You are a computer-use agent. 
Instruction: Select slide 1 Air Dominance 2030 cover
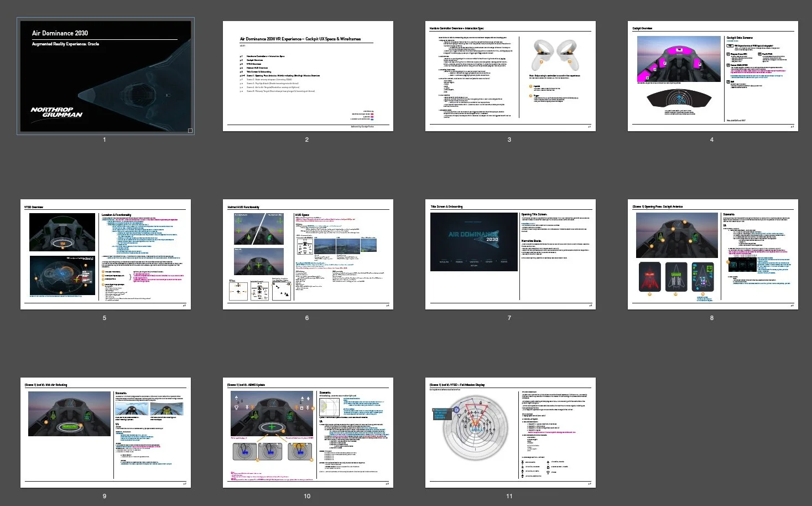coord(106,76)
